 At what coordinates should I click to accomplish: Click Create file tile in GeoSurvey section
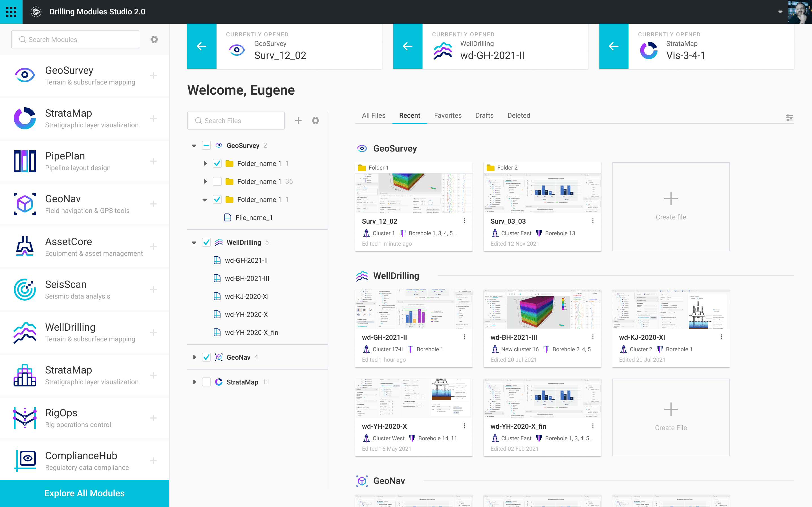coord(671,206)
